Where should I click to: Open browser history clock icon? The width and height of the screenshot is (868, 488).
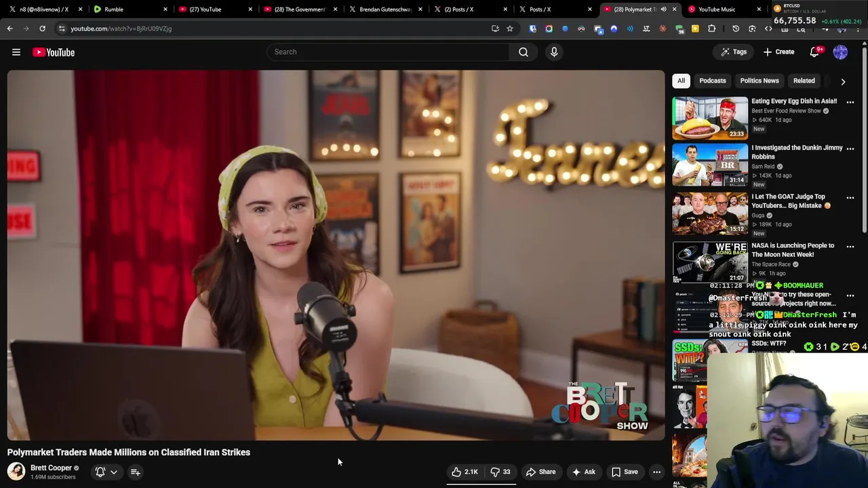click(736, 28)
